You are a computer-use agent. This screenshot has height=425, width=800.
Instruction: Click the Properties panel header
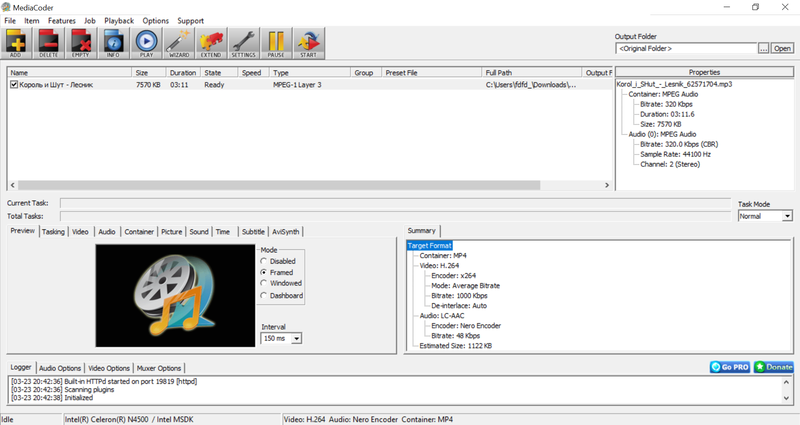704,72
